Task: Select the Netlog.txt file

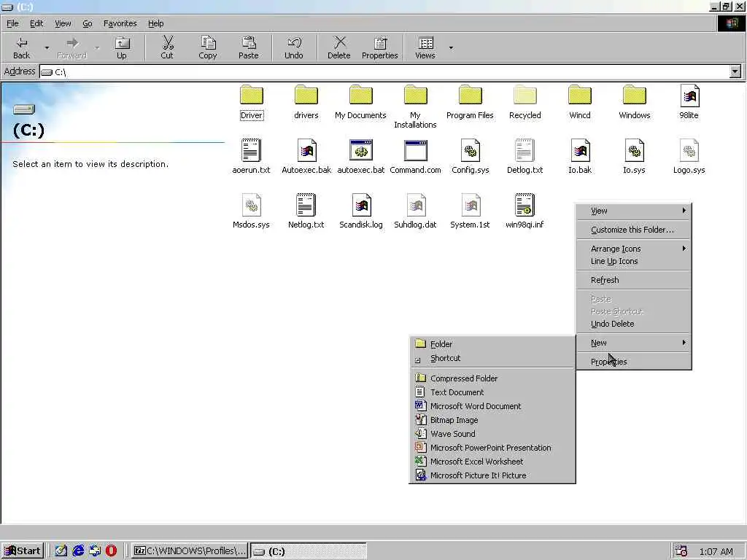Action: click(306, 211)
